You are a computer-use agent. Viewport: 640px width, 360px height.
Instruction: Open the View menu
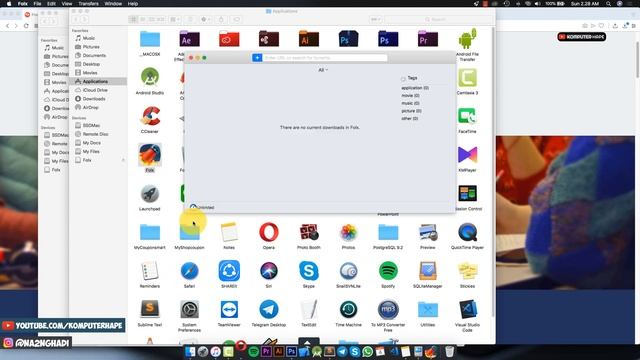point(67,4)
